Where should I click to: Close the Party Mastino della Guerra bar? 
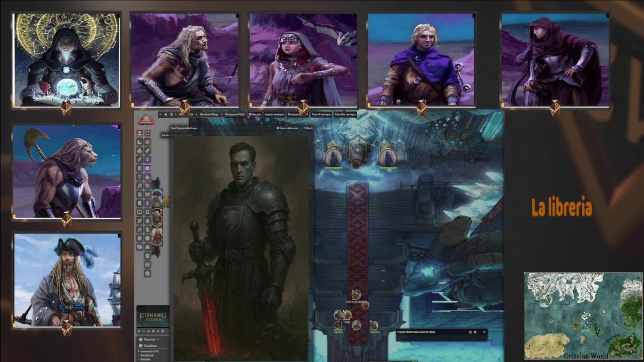tap(485, 332)
